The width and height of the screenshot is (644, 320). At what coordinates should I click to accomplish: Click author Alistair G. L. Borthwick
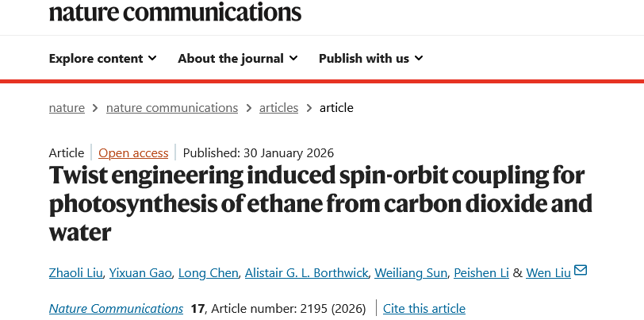[306, 272]
